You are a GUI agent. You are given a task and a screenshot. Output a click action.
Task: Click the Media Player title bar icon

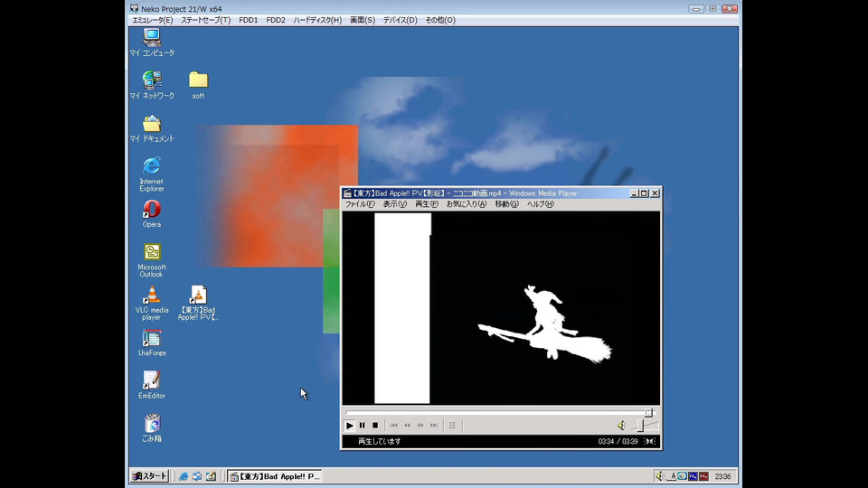coord(347,193)
